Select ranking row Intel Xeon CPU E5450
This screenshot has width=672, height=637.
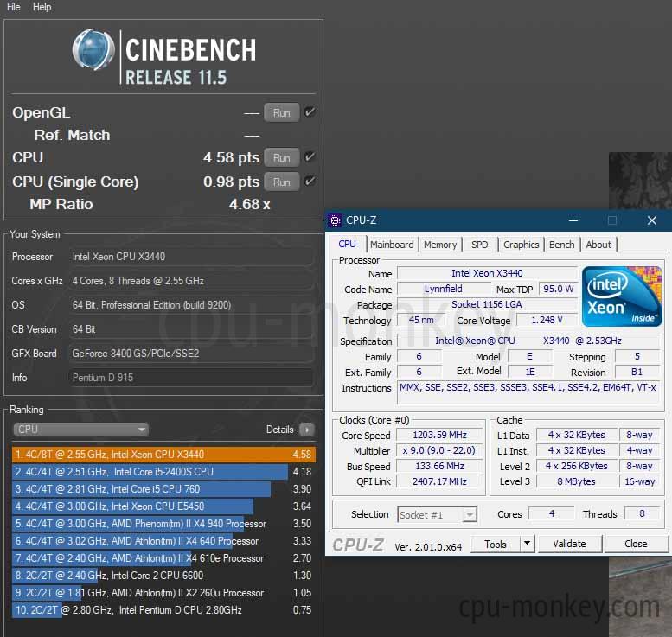[163, 506]
